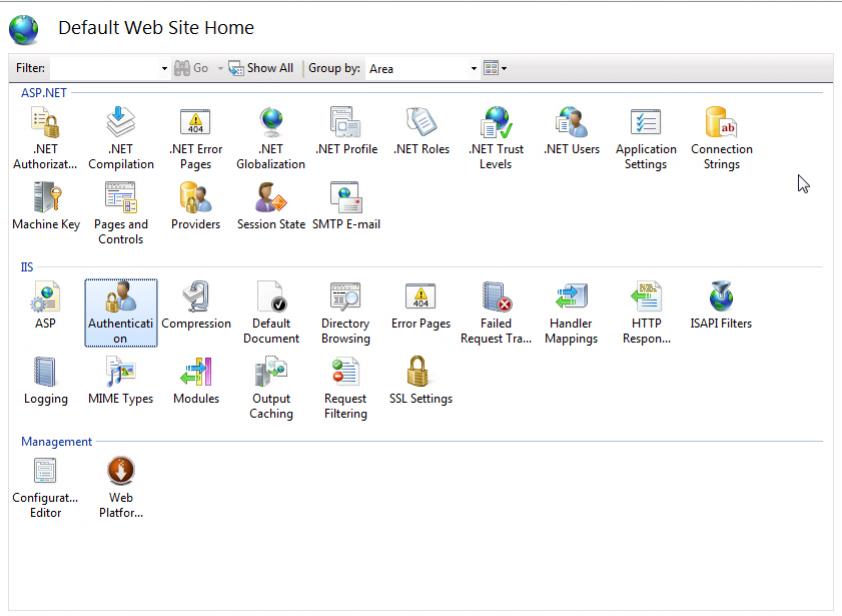Open HTTP Response Headers feature

pyautogui.click(x=647, y=313)
